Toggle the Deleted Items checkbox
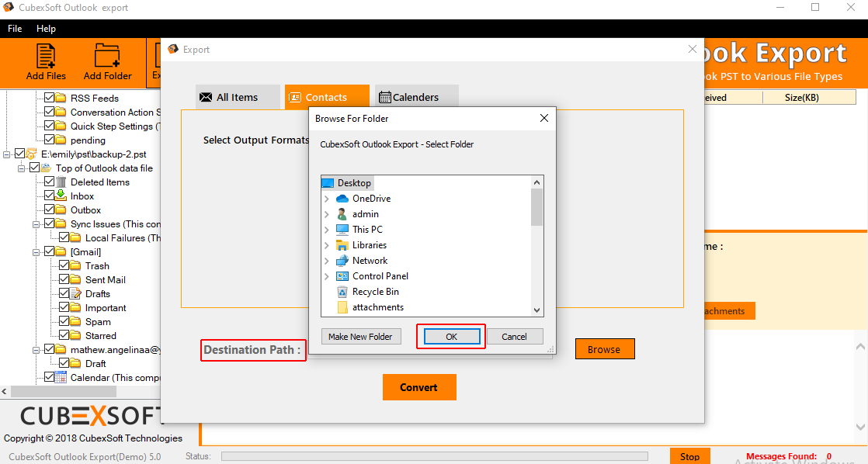Image resolution: width=868 pixels, height=464 pixels. tap(50, 182)
